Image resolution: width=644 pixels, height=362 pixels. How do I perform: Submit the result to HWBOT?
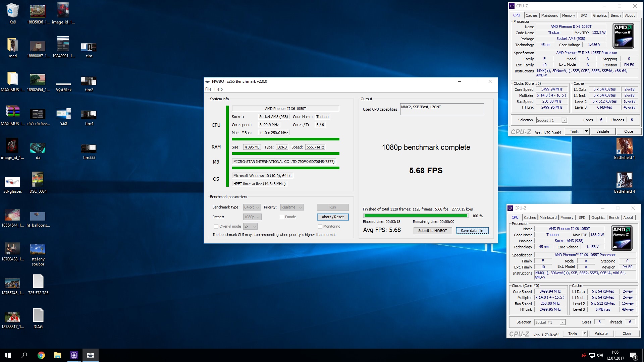click(x=432, y=231)
